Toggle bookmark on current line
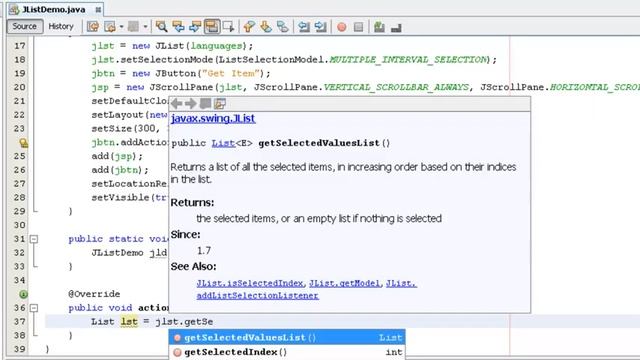 click(282, 27)
